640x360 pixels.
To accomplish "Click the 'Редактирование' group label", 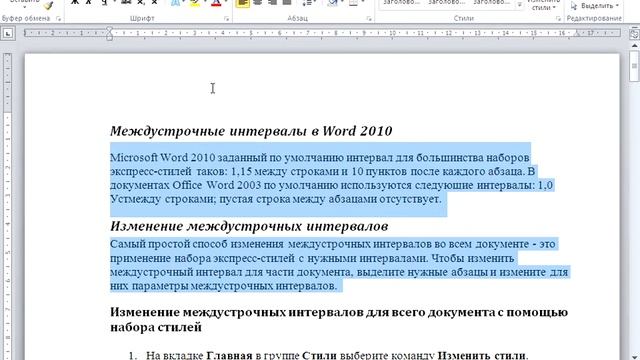I will [594, 18].
